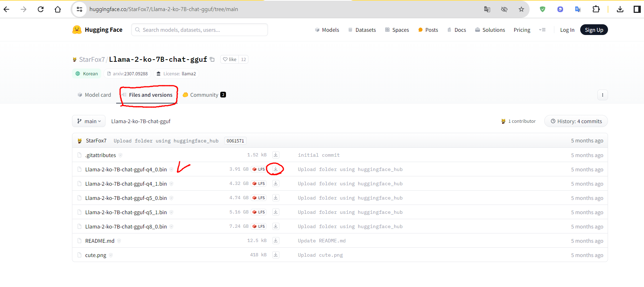Open commit hash 0061571
This screenshot has height=287, width=644.
pos(235,141)
